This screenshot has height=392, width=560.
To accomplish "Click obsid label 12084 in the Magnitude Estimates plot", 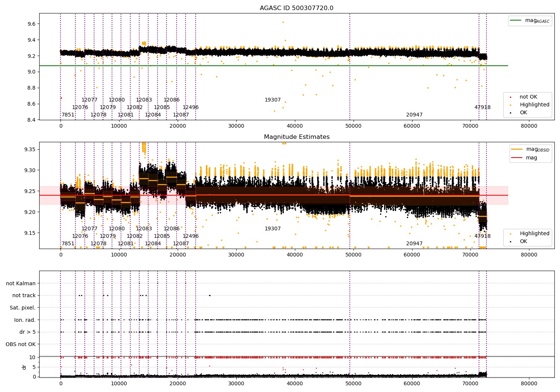I will [153, 244].
